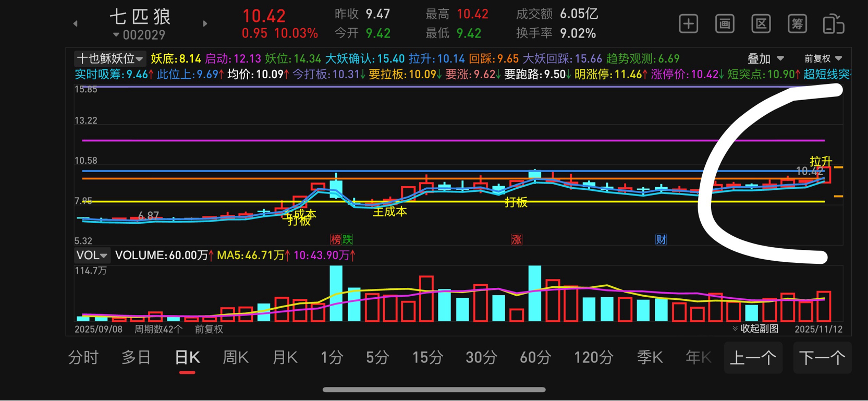Switch to the 多日 tab

(x=136, y=358)
